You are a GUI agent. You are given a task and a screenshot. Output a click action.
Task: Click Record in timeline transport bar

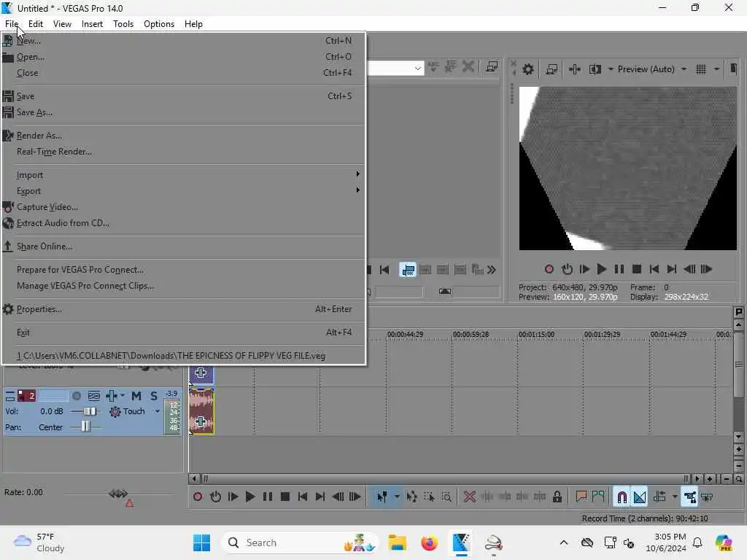[x=198, y=497]
